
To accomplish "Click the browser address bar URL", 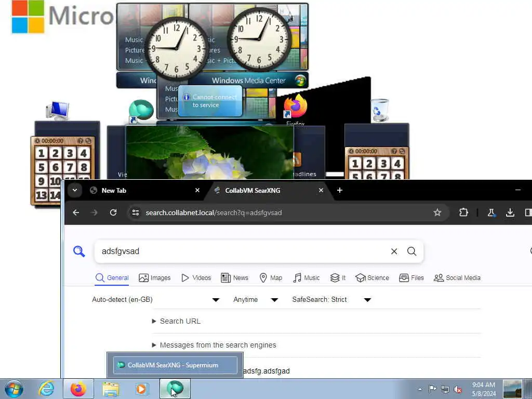I will pyautogui.click(x=214, y=212).
